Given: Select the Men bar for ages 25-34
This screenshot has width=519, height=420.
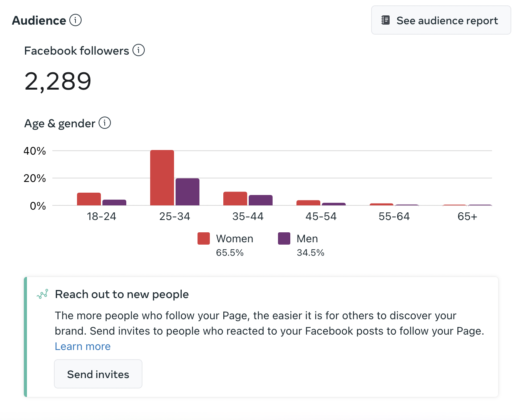Looking at the screenshot, I should pyautogui.click(x=188, y=192).
